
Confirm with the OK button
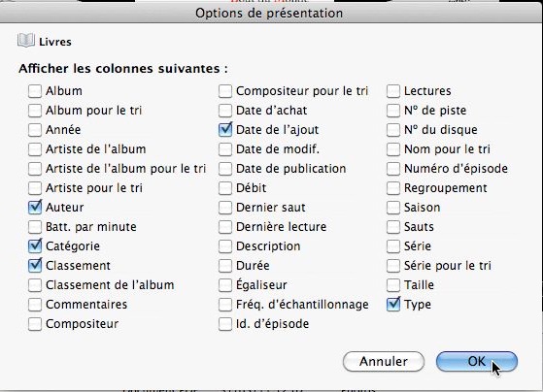477,361
